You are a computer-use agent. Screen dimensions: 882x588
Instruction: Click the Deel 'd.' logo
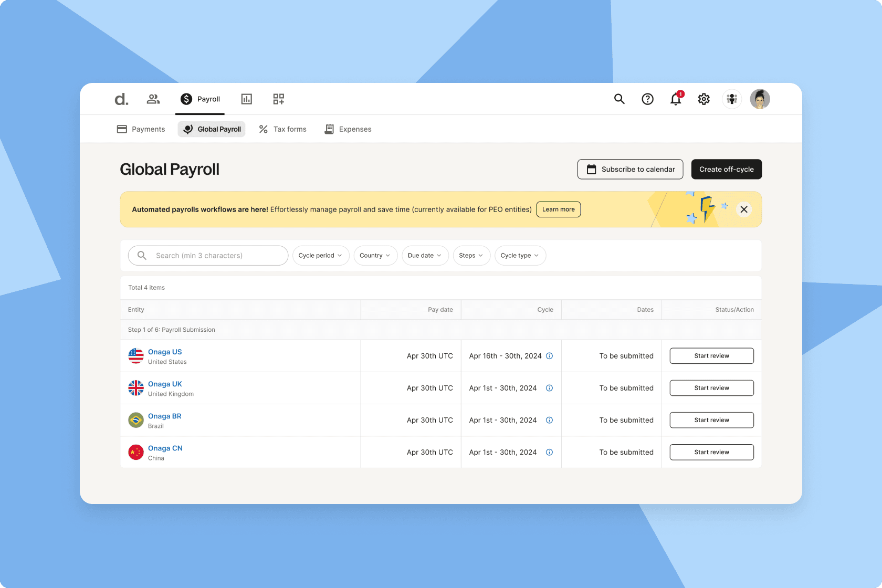point(121,99)
